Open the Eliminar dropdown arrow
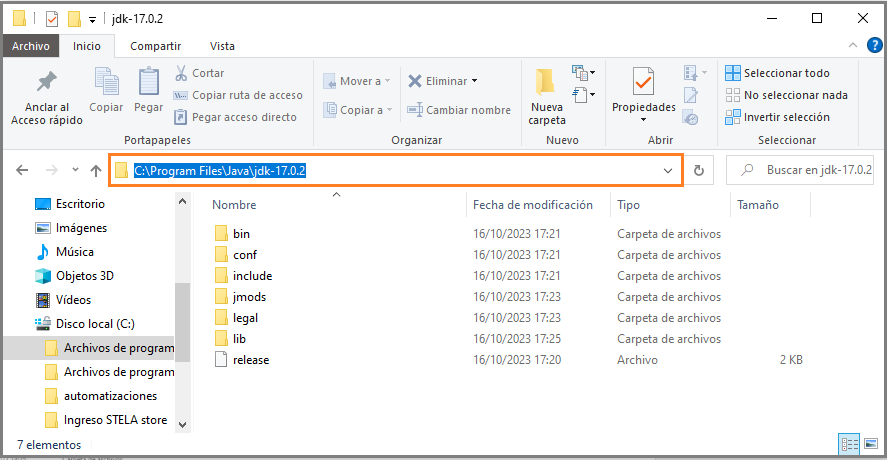Image resolution: width=887 pixels, height=460 pixels. tap(474, 81)
